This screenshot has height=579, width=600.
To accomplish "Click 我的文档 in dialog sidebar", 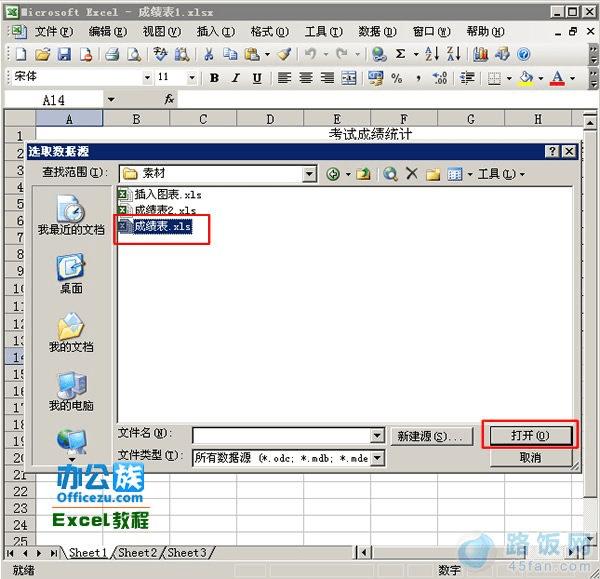I will [71, 332].
